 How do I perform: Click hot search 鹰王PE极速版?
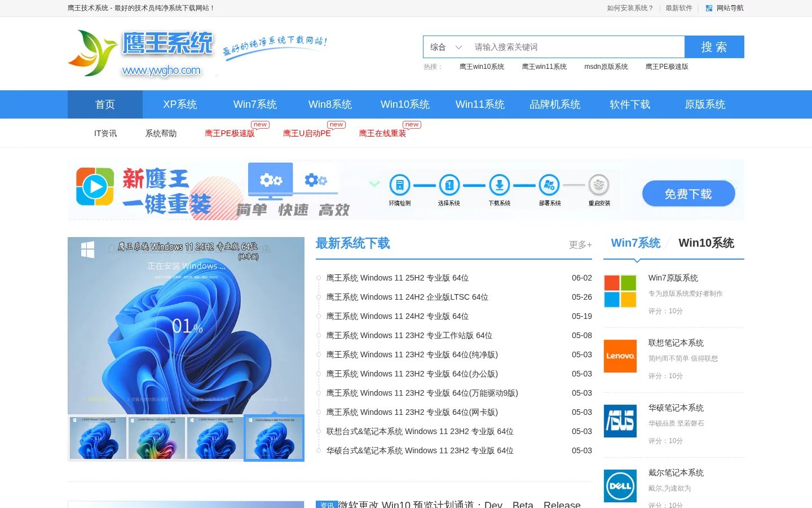coord(667,67)
